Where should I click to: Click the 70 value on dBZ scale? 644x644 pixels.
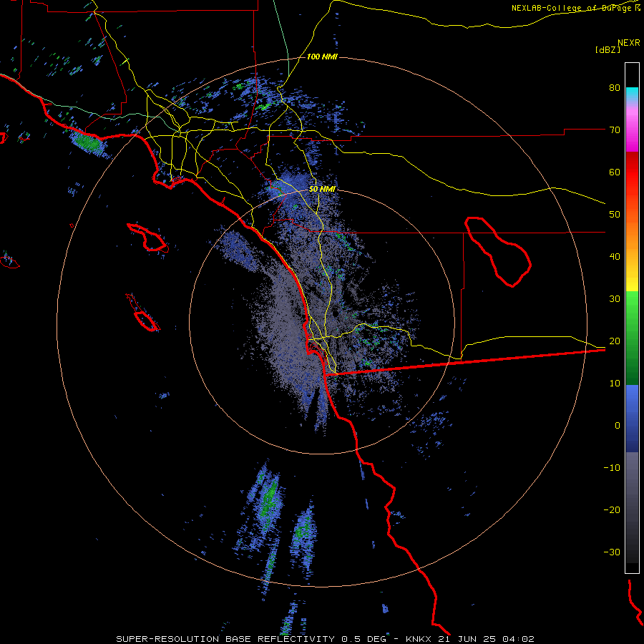pyautogui.click(x=615, y=130)
